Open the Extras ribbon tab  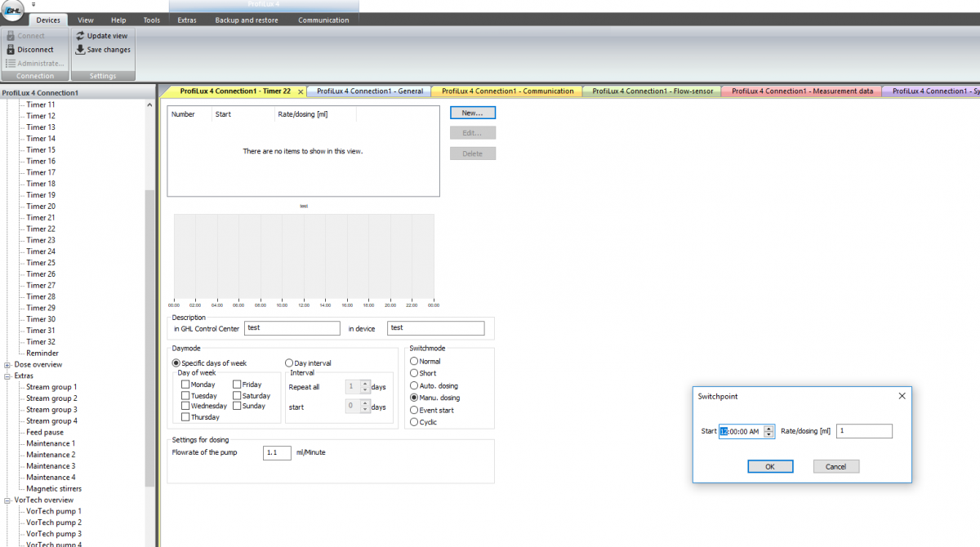(187, 20)
